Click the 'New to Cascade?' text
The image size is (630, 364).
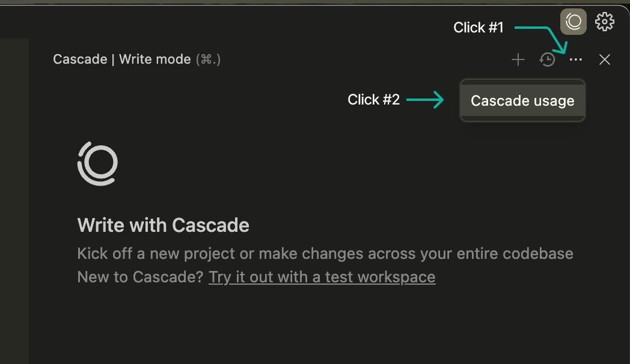point(140,277)
